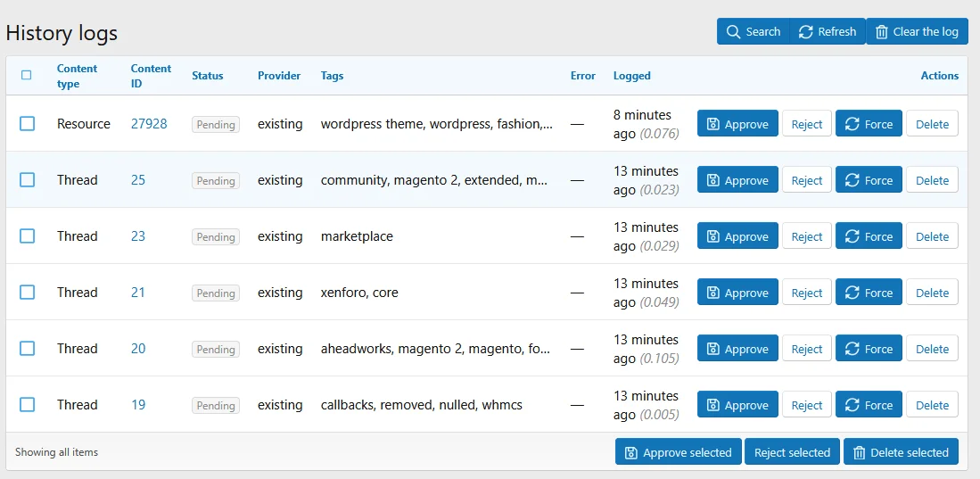The image size is (980, 479).
Task: Delete the Thread 19 log entry
Action: point(932,405)
